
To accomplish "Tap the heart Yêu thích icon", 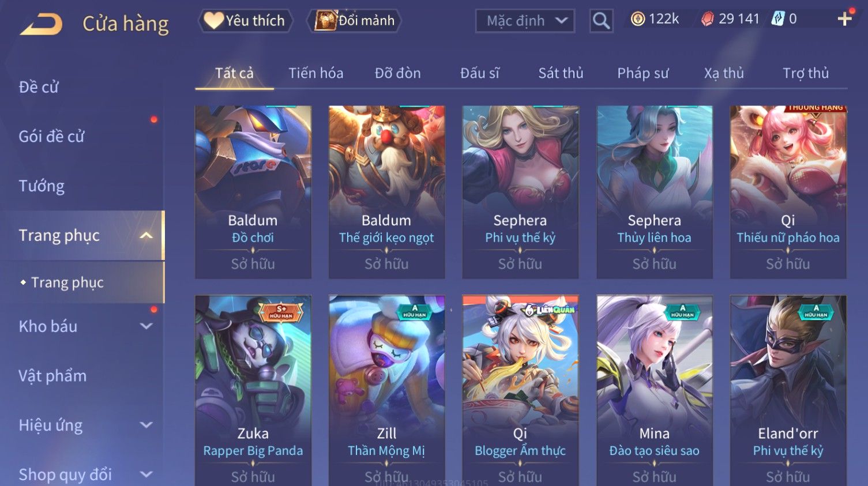I will (213, 21).
